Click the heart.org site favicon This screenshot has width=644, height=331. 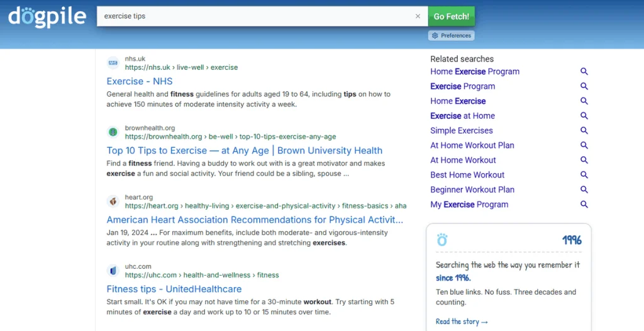coord(113,201)
